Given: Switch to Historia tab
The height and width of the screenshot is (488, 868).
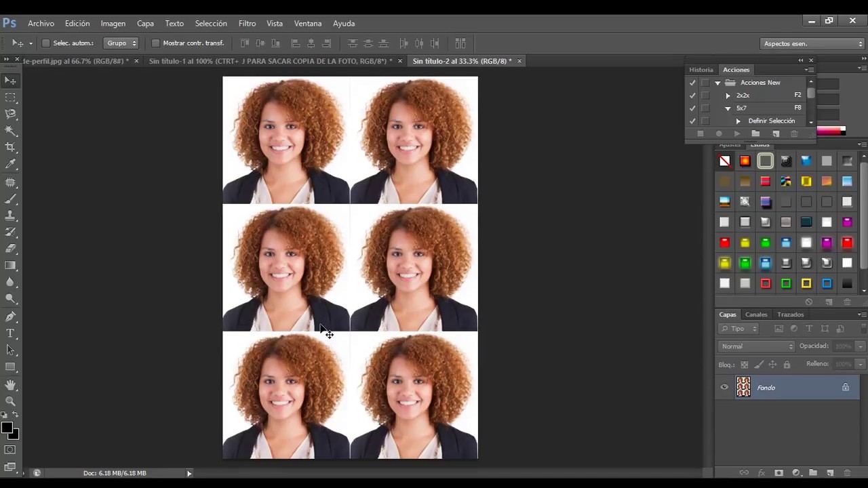Looking at the screenshot, I should click(701, 70).
